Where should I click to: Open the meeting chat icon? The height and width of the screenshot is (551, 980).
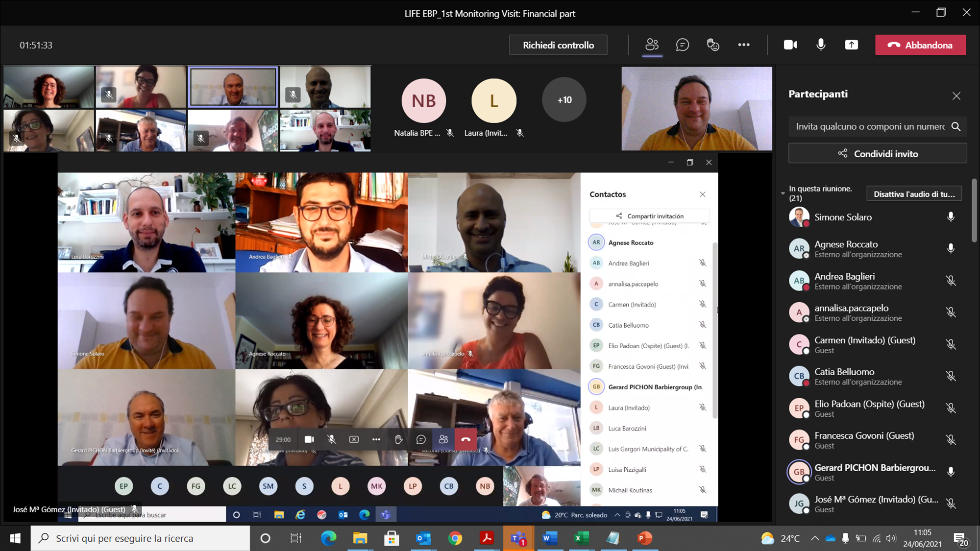pyautogui.click(x=682, y=45)
